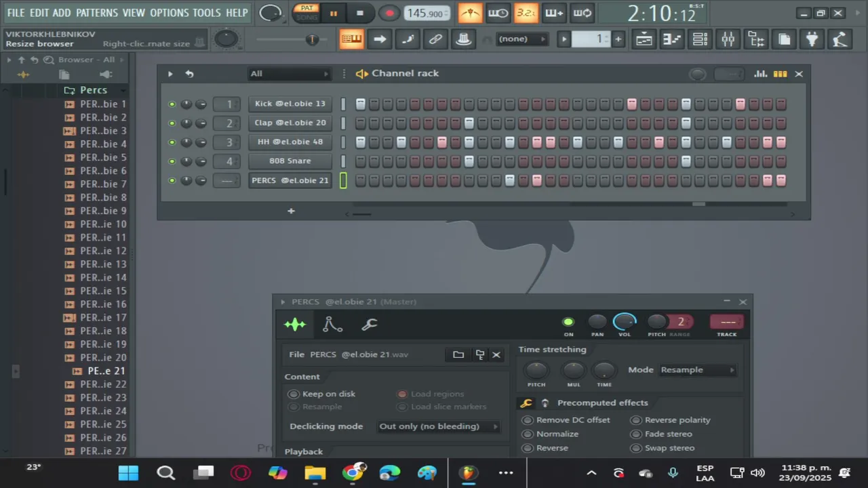Click the link chain icon in toolbar

click(x=435, y=39)
